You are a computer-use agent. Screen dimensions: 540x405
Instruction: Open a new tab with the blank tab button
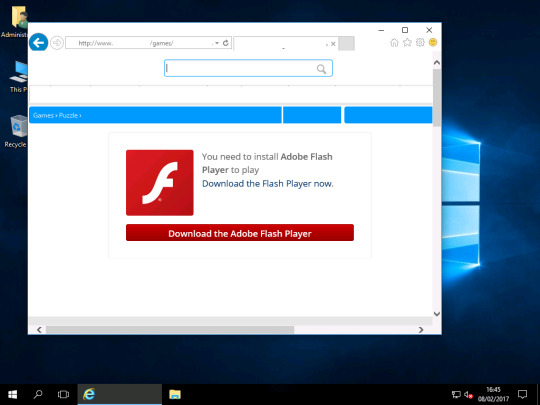point(346,44)
